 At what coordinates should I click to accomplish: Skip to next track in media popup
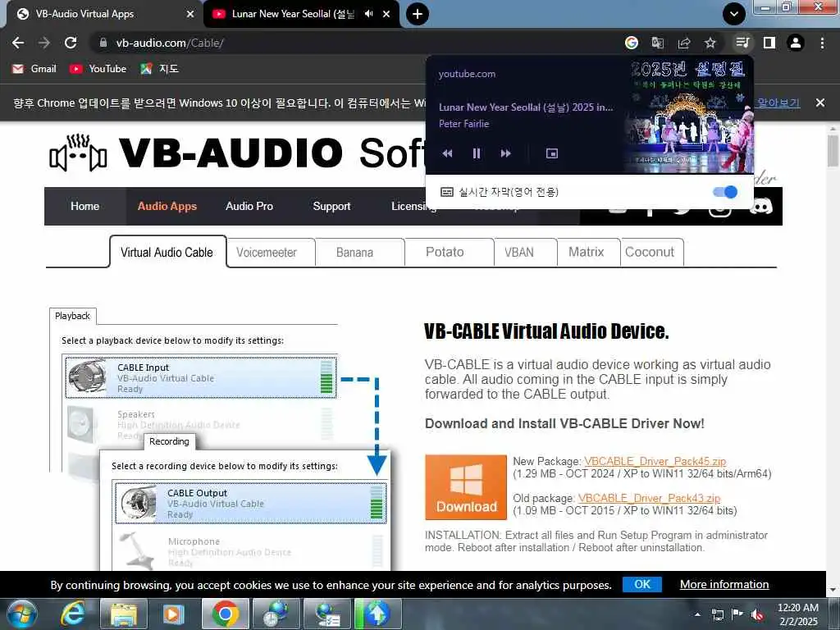coord(505,153)
